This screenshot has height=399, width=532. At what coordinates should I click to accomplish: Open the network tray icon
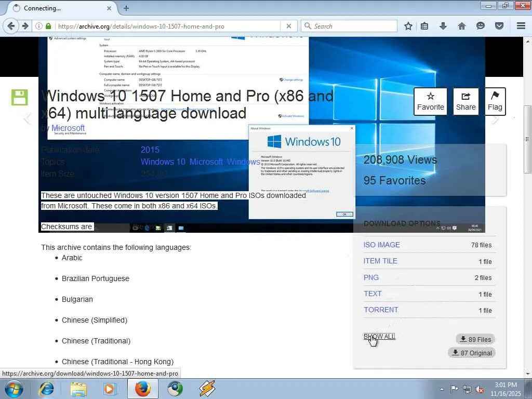click(467, 389)
